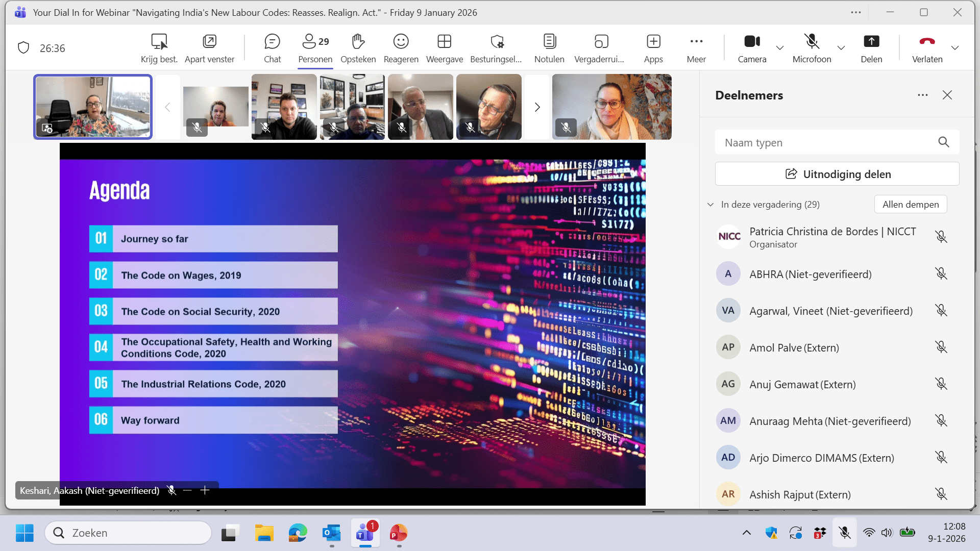This screenshot has width=980, height=551.
Task: Open the Verlaten leave options arrow
Action: 954,48
